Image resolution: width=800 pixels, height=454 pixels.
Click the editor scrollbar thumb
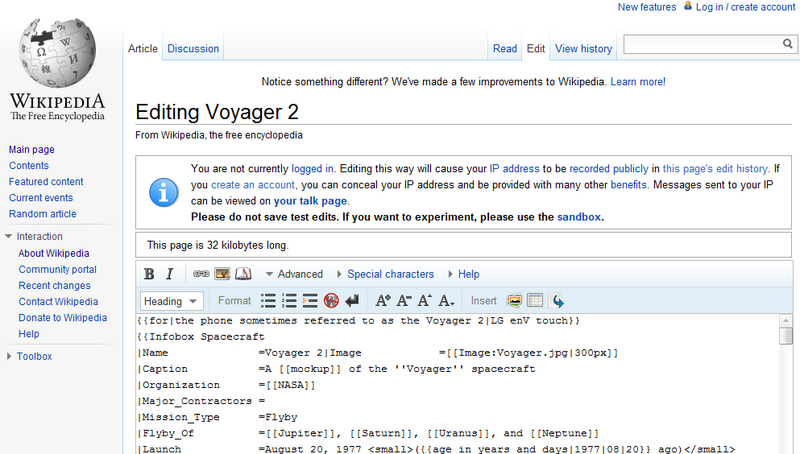pyautogui.click(x=786, y=336)
